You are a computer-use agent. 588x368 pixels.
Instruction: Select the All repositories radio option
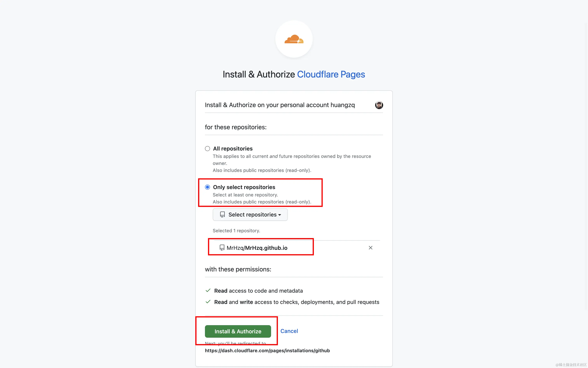coord(207,148)
